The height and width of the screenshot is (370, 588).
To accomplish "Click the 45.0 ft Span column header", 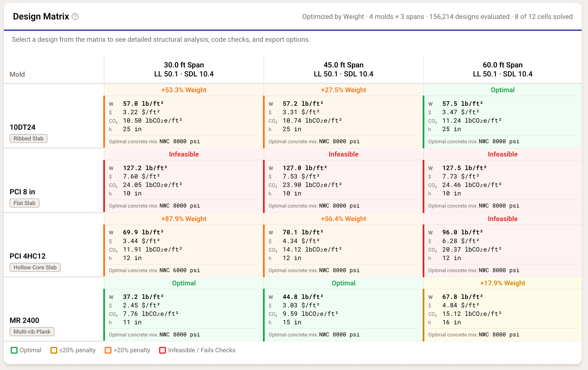I will tap(344, 69).
